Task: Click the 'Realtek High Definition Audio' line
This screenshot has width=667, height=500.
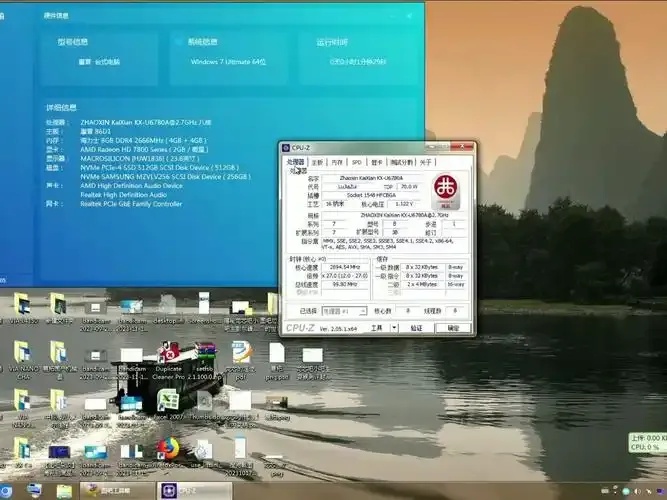Action: 123,195
